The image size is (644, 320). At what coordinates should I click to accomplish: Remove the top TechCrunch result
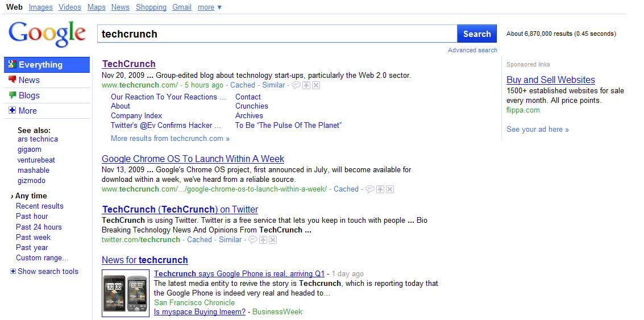pyautogui.click(x=316, y=85)
